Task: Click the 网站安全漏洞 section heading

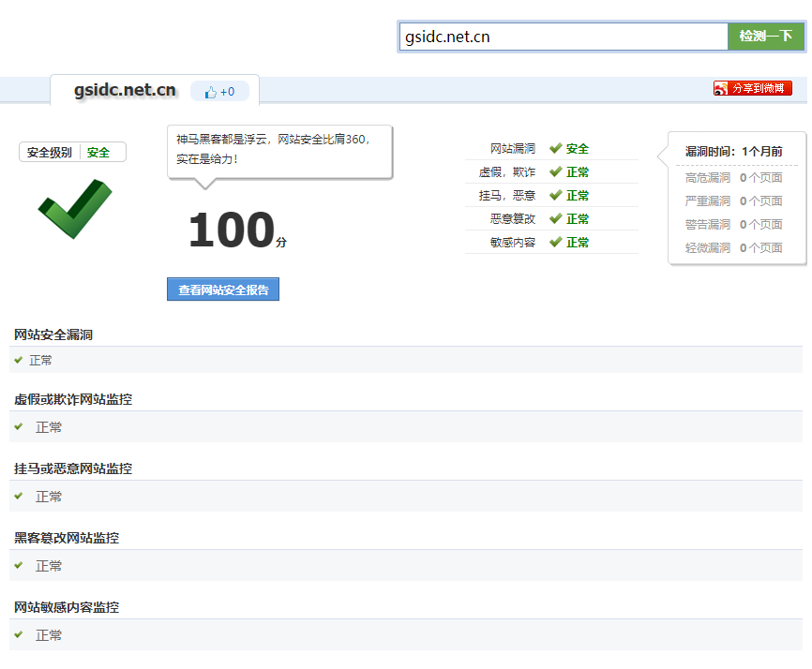Action: (x=53, y=334)
